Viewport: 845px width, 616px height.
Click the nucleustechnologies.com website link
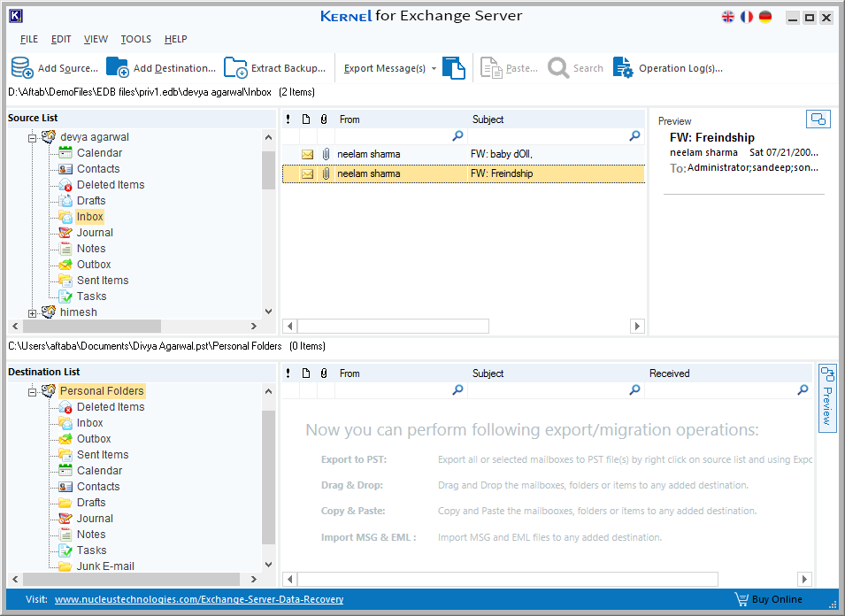point(199,599)
